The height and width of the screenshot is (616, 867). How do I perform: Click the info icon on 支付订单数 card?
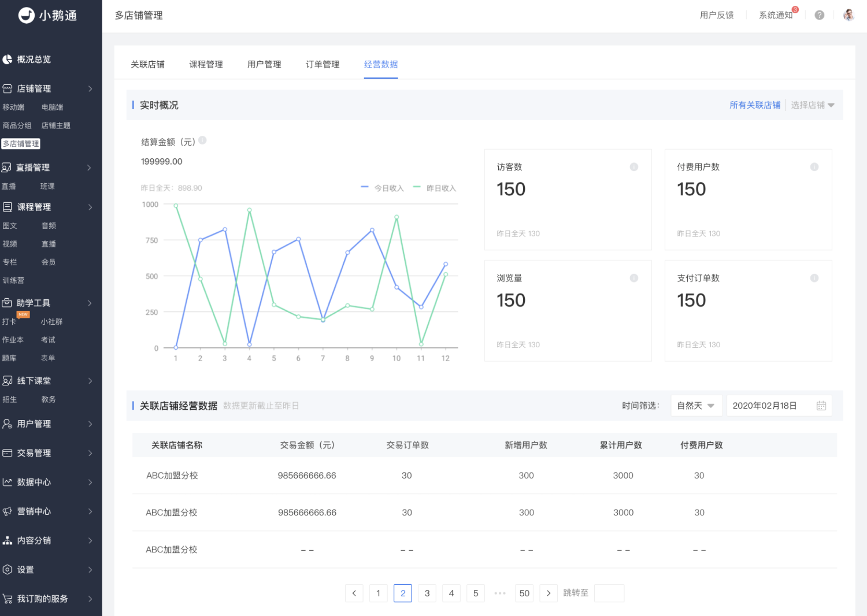pos(814,278)
